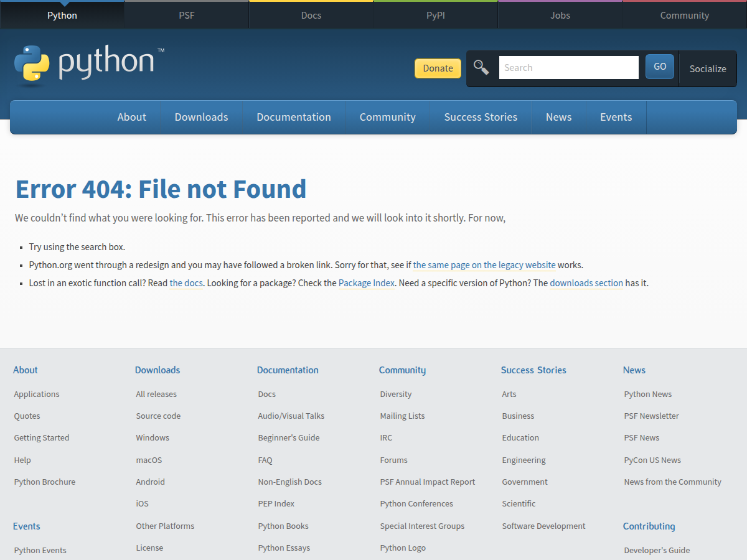This screenshot has width=747, height=560.
Task: Open Source code footer link
Action: [x=158, y=416]
